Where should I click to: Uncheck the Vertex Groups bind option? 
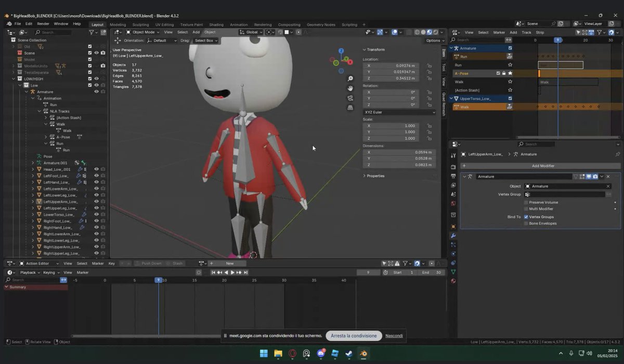pyautogui.click(x=526, y=217)
